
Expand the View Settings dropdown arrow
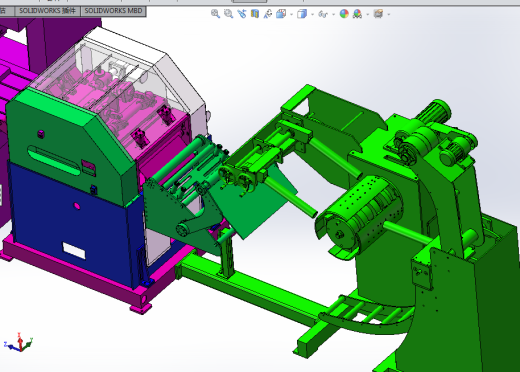click(389, 14)
